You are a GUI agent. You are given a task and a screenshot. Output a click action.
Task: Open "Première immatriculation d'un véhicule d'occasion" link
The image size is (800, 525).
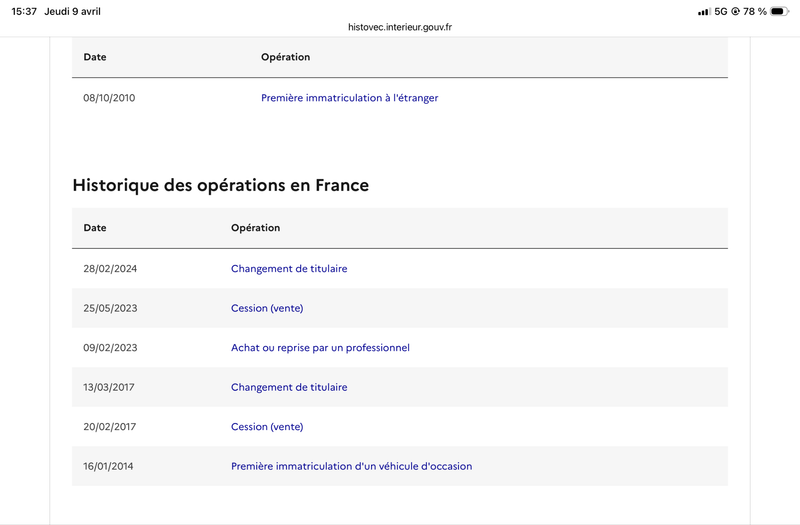[x=351, y=466]
